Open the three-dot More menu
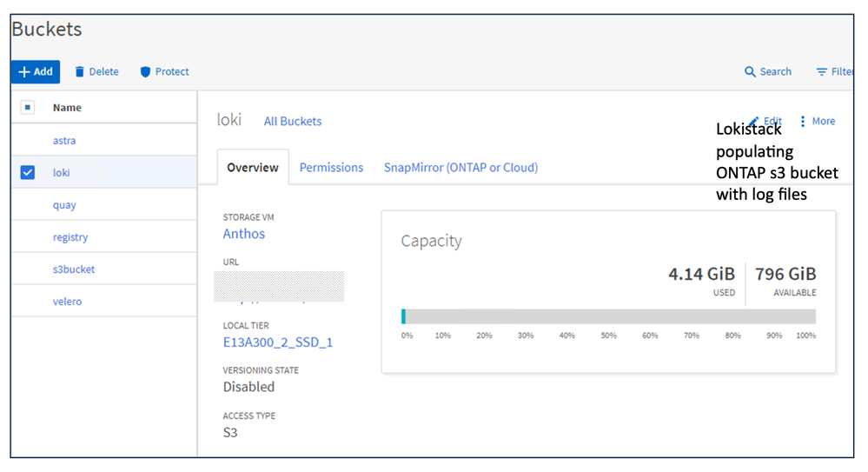 pos(803,122)
